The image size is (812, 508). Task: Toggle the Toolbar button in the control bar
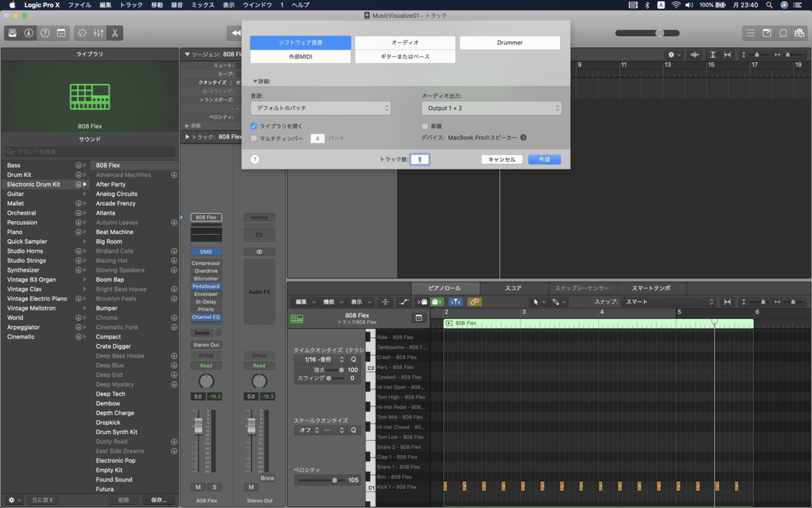click(x=61, y=33)
